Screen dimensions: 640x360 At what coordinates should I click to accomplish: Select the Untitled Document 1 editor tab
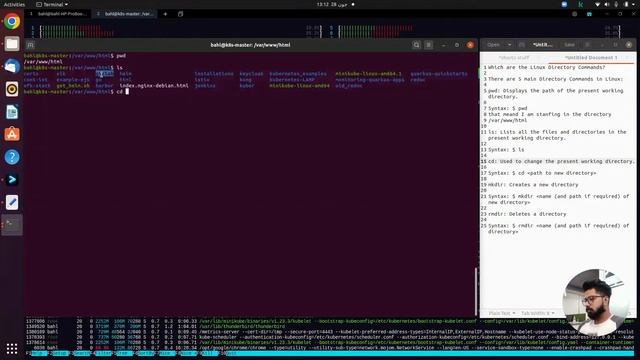[x=591, y=58]
